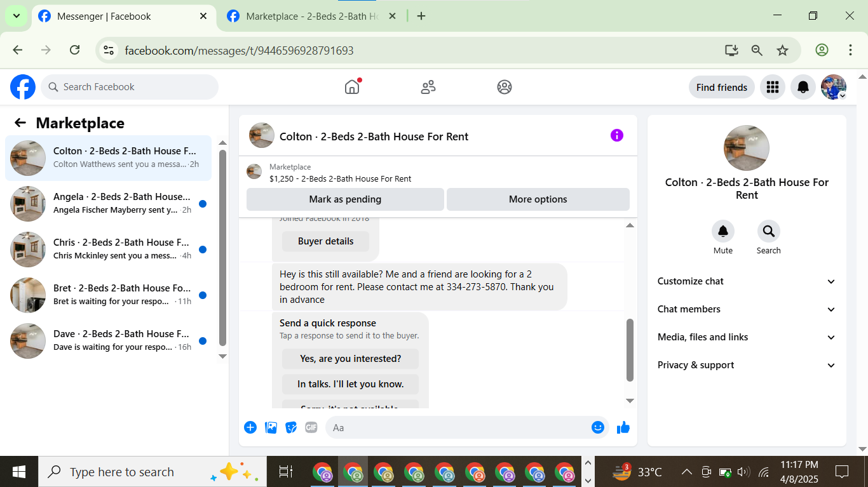The width and height of the screenshot is (868, 487).
Task: Reload the page in browser
Action: (74, 50)
